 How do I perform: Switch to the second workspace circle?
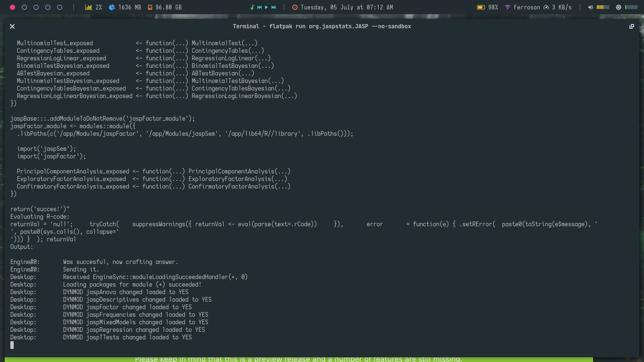[x=24, y=8]
